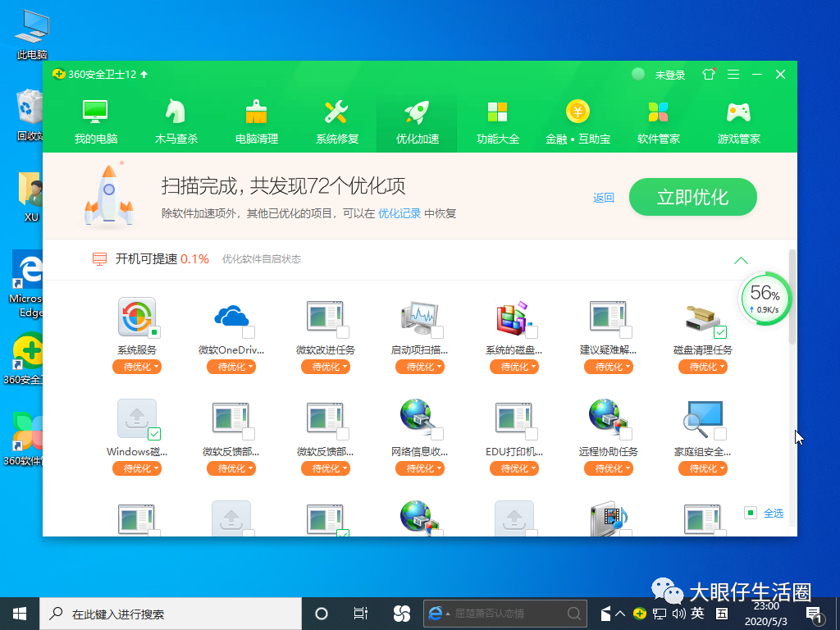Open 待优化 dropdown under 远程协助任务
This screenshot has height=630, width=840.
tap(609, 468)
